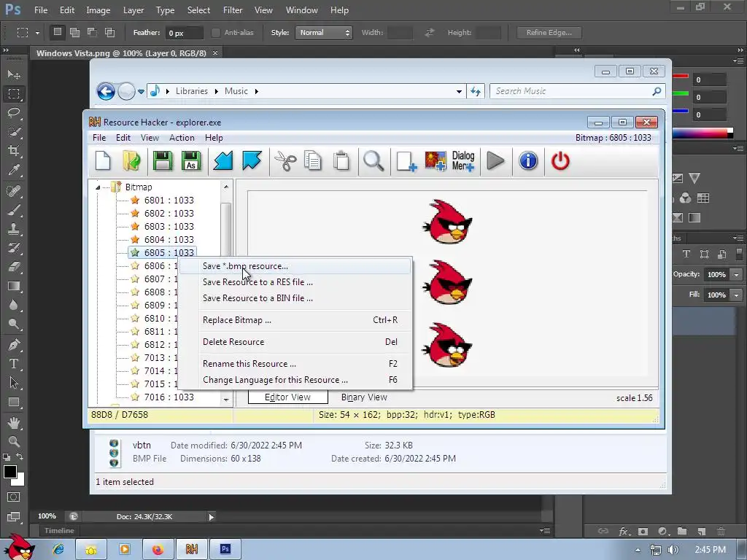Select Photoshop's Hand tool
Viewport: 747px width, 560px height.
(x=14, y=422)
